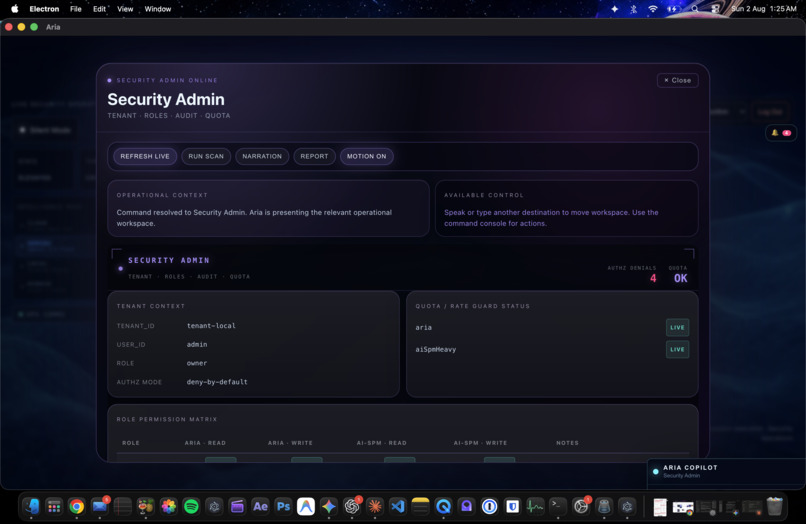Launch Adobe Photoshop from dock
The width and height of the screenshot is (806, 524).
283,507
